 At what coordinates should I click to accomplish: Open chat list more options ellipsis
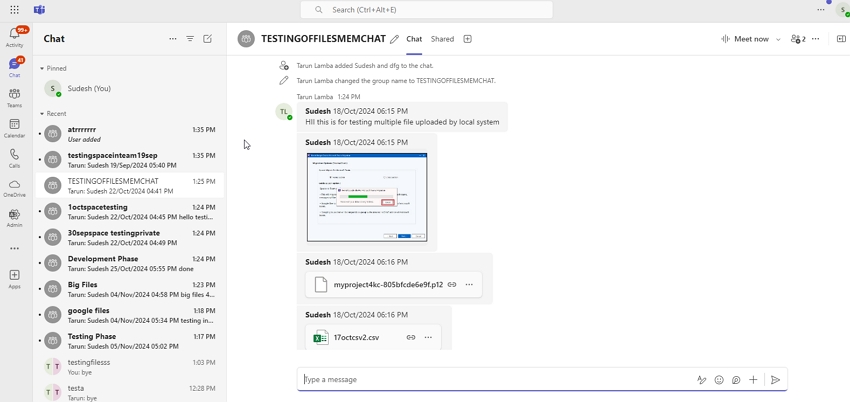(x=173, y=38)
